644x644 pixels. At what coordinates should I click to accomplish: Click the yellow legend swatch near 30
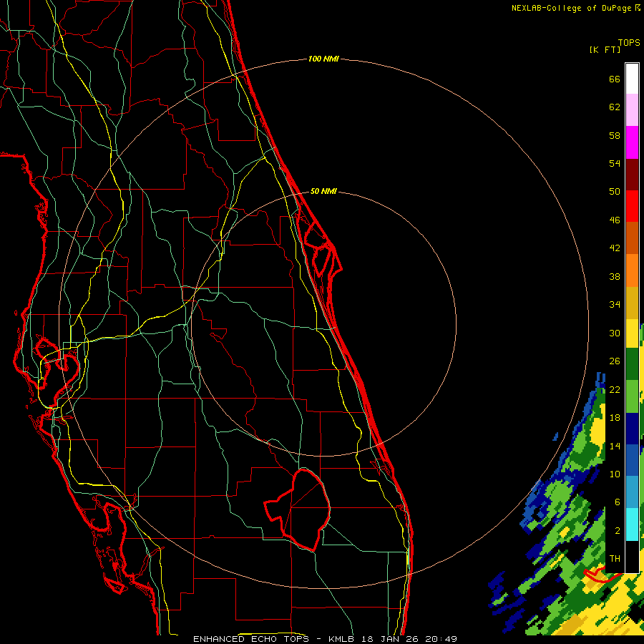pos(632,333)
